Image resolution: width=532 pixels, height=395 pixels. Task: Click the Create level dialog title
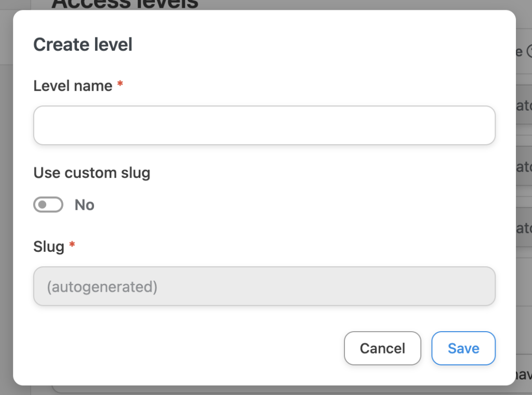[83, 45]
